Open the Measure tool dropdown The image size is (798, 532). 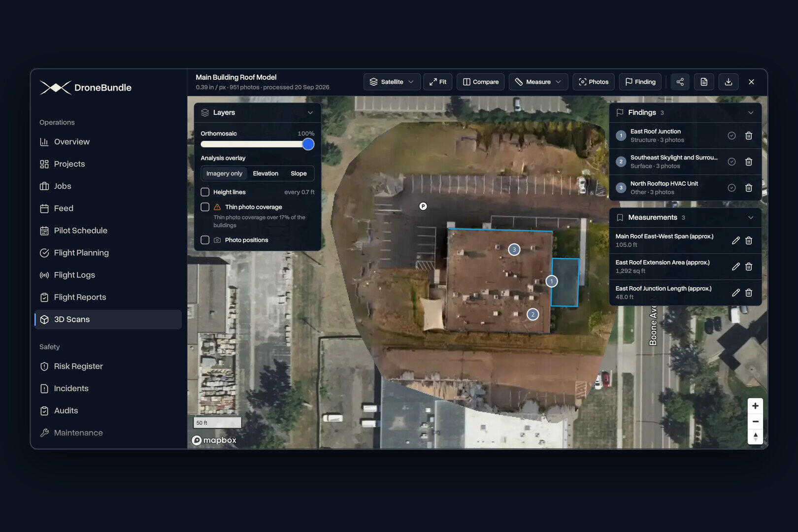tap(538, 82)
